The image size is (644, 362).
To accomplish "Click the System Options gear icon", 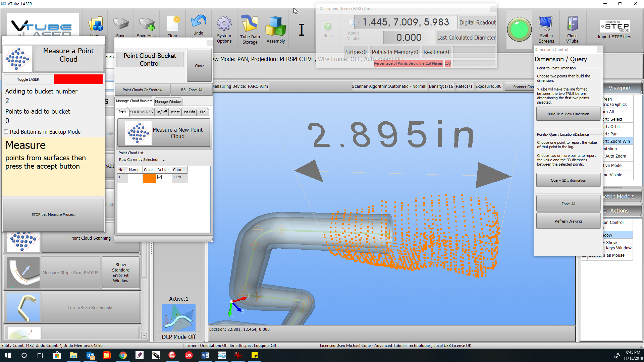I will click(x=224, y=24).
